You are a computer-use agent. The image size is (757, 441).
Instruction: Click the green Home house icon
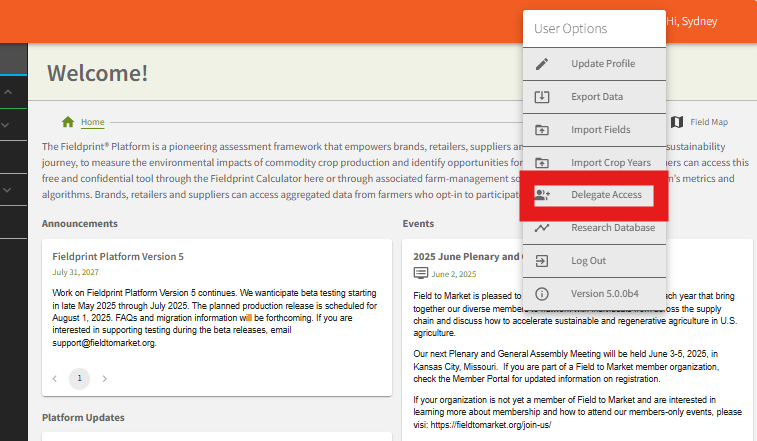click(68, 122)
